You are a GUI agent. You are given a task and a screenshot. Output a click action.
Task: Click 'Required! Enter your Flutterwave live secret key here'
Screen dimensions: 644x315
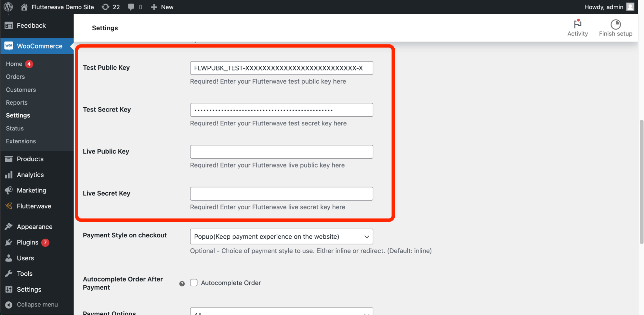point(267,207)
